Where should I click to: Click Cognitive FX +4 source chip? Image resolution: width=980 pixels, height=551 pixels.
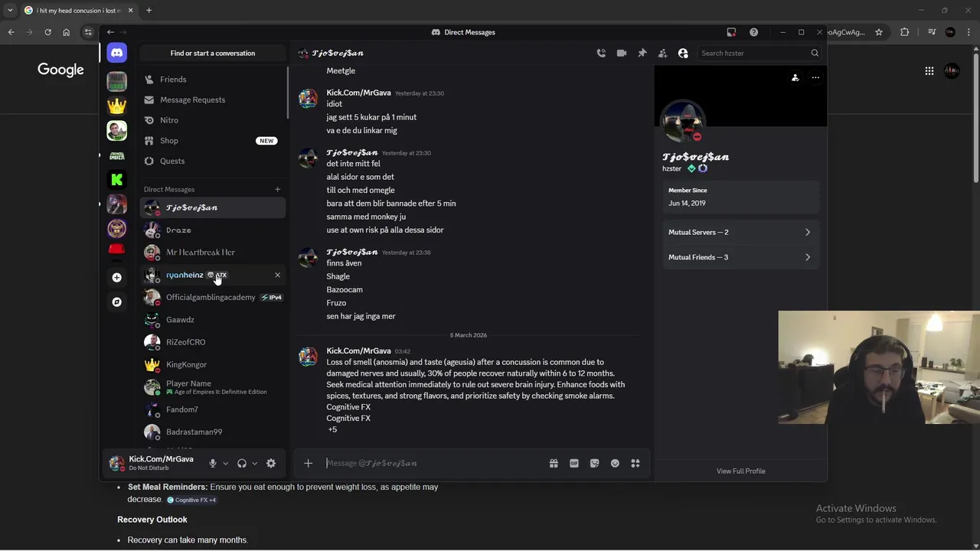(x=192, y=500)
